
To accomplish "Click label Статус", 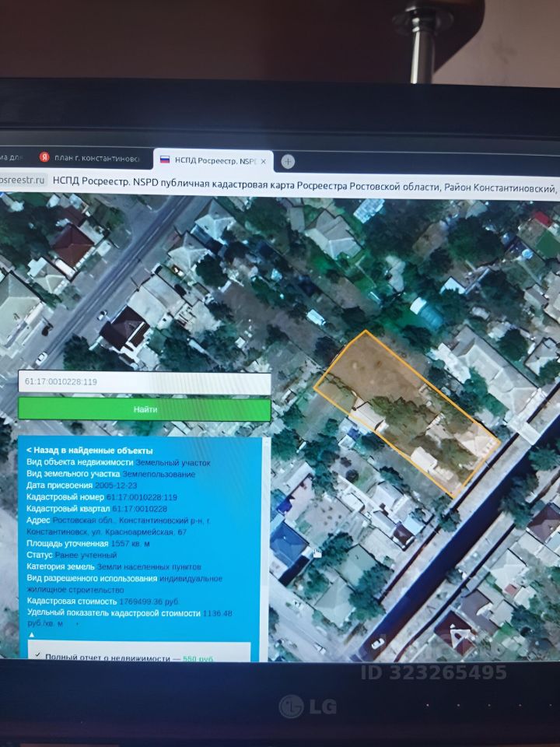I will (40, 555).
